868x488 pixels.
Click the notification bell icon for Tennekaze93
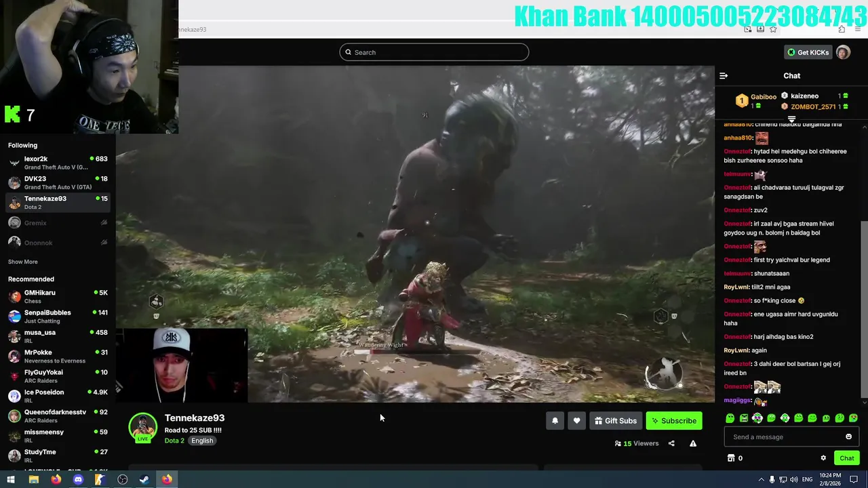point(555,421)
